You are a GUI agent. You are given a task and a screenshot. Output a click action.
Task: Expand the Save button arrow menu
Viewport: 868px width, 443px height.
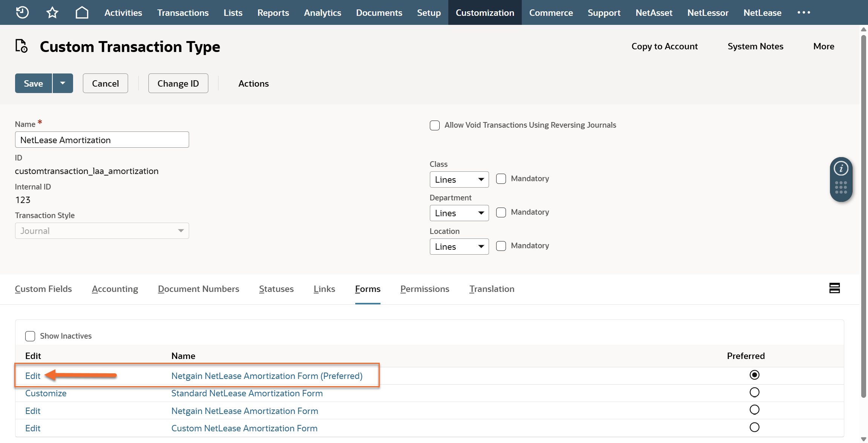(x=63, y=83)
